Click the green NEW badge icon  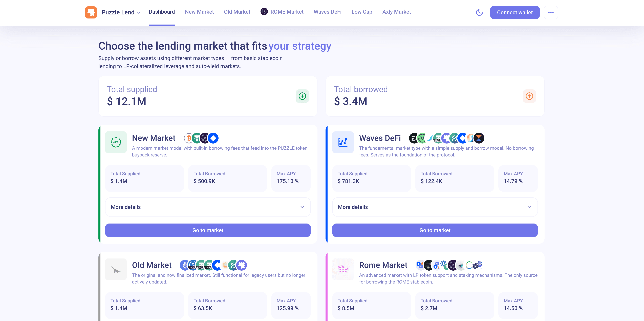pos(116,142)
